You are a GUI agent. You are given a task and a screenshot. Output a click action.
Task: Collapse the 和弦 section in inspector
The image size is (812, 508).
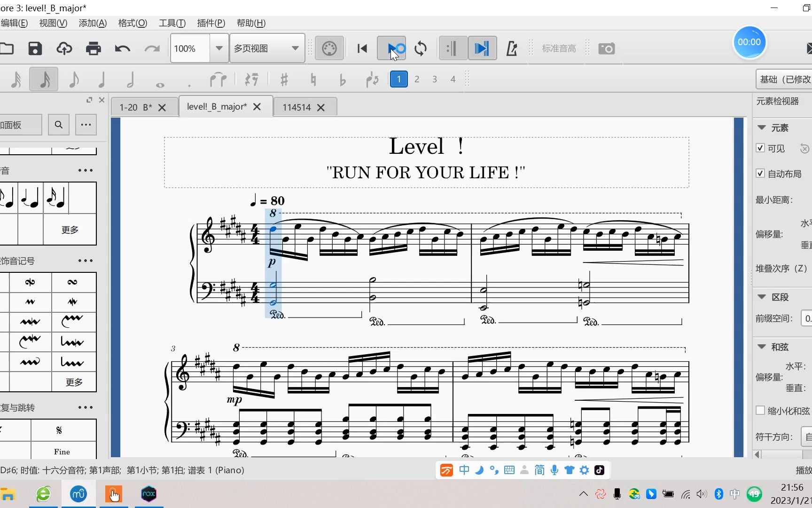coord(762,347)
